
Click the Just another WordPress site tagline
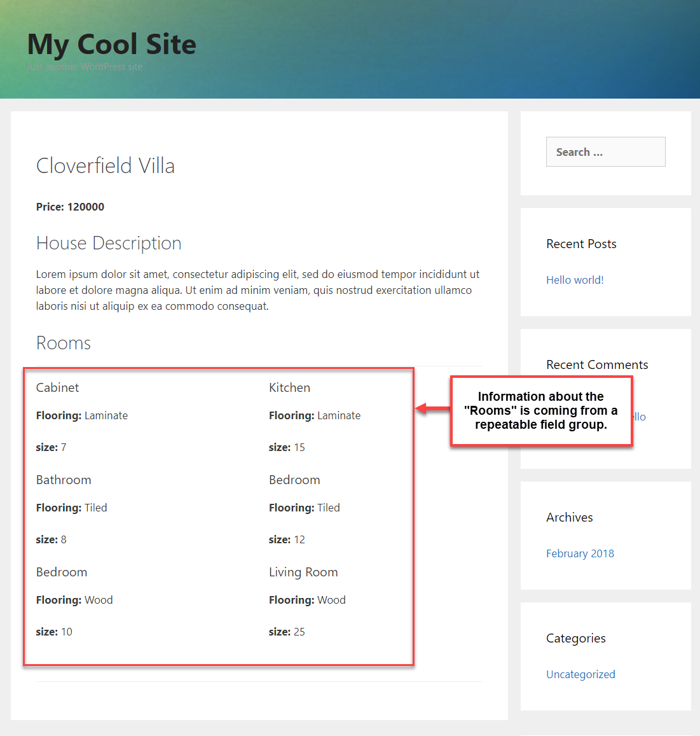coord(85,66)
